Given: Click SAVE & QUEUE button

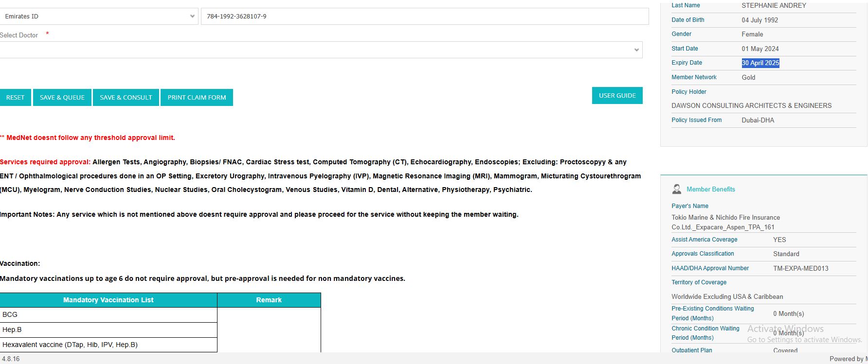Looking at the screenshot, I should click(62, 98).
